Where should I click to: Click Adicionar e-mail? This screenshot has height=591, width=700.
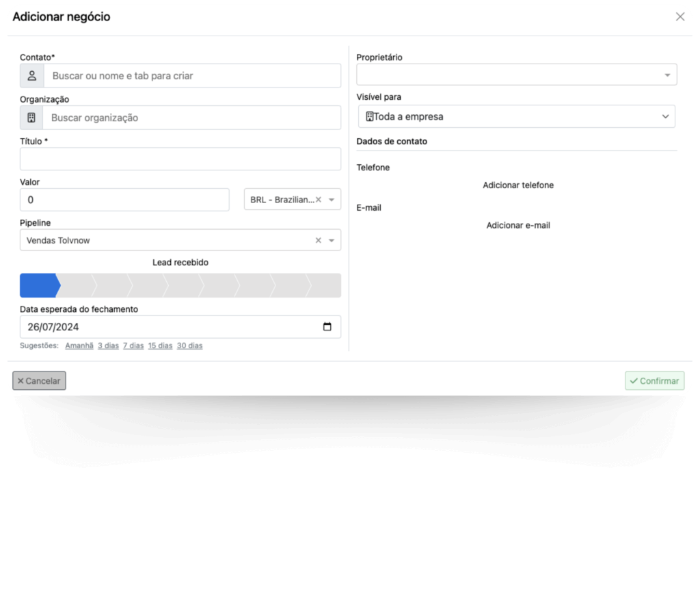(x=518, y=225)
